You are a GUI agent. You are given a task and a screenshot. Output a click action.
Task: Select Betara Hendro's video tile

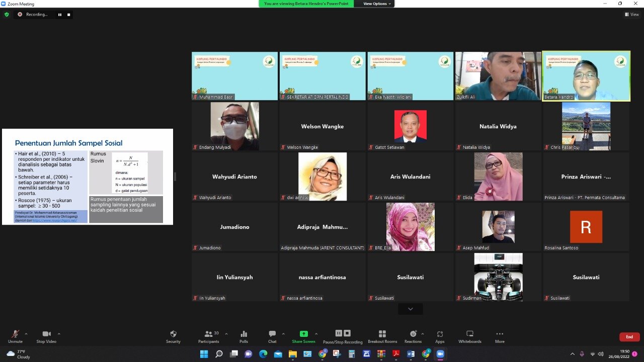586,76
